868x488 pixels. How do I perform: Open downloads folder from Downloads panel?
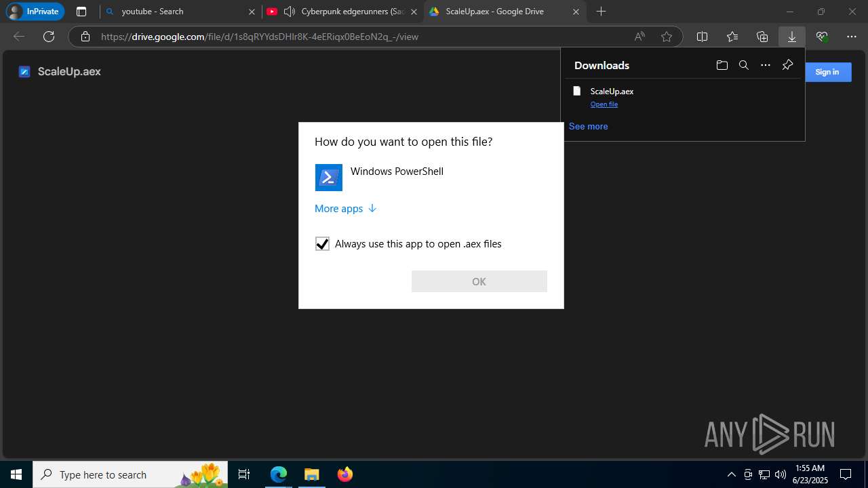click(x=722, y=65)
